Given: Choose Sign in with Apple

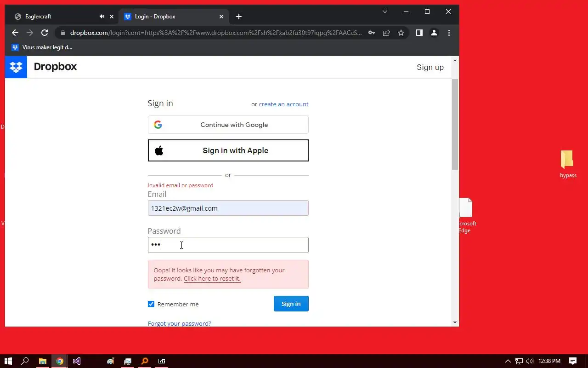Looking at the screenshot, I should coord(228,150).
